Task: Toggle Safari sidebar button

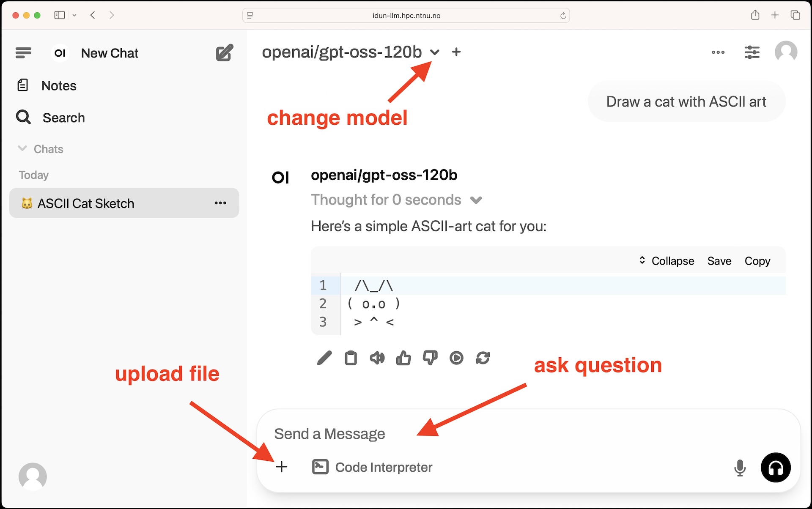Action: [60, 15]
